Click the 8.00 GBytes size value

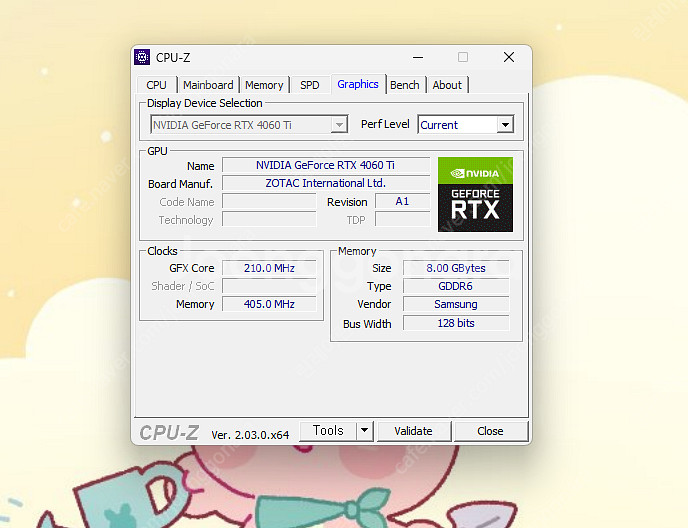coord(456,268)
